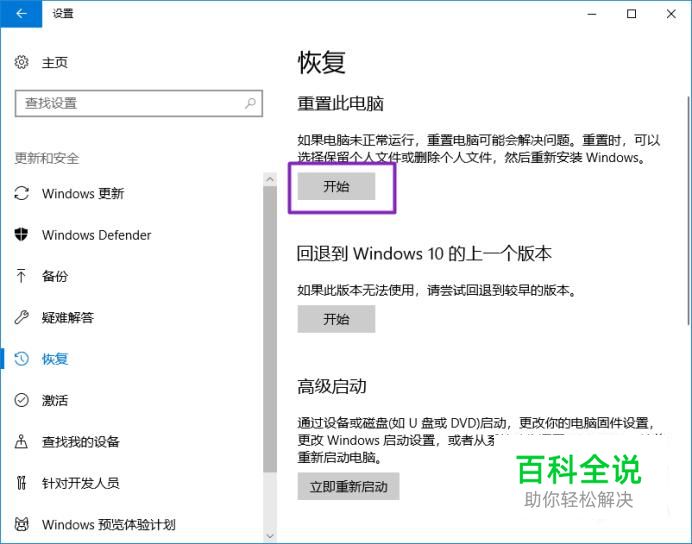This screenshot has height=544, width=692.
Task: Click Windows 预览体验计划 cat icon
Action: click(x=21, y=524)
